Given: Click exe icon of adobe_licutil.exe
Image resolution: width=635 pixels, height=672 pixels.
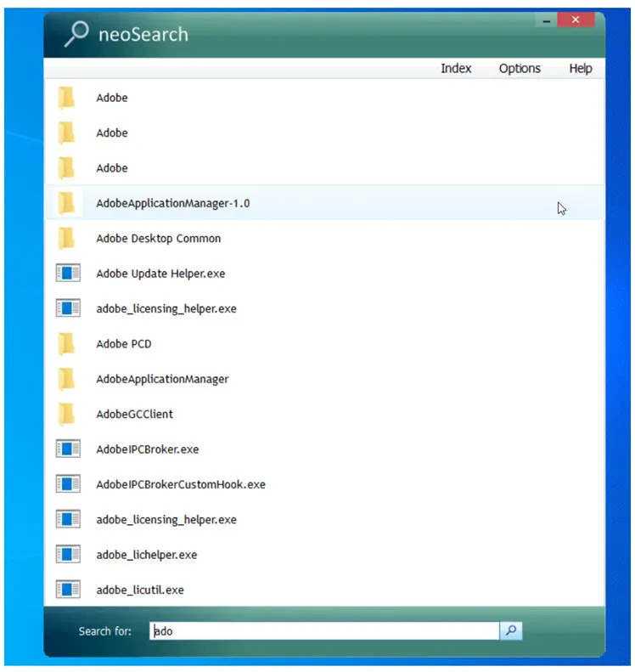Looking at the screenshot, I should 68,590.
